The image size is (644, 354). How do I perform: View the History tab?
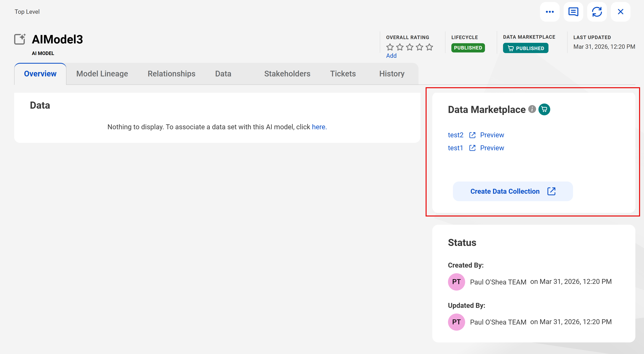tap(392, 74)
